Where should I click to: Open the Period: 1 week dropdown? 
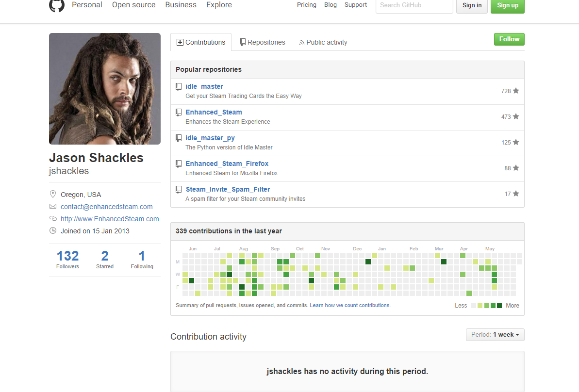(495, 335)
